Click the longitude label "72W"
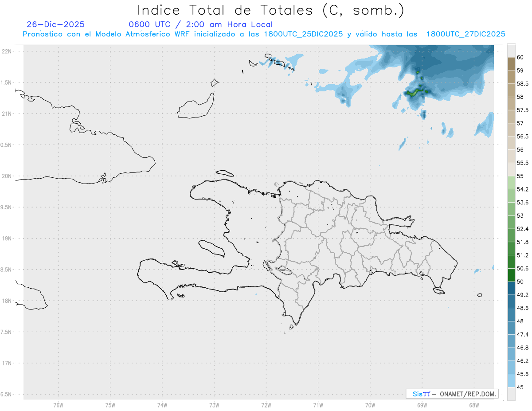The width and height of the screenshot is (532, 411). (x=266, y=405)
